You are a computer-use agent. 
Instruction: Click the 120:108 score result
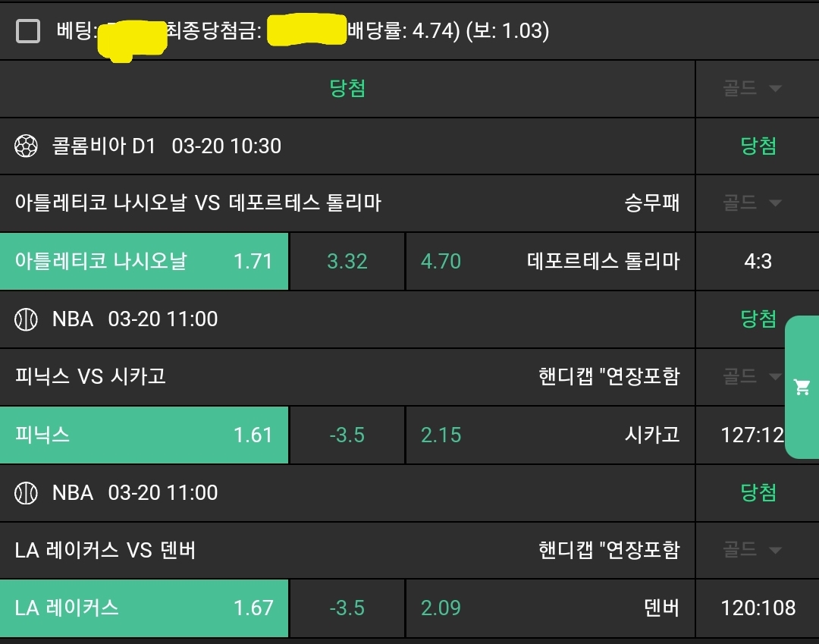(758, 608)
